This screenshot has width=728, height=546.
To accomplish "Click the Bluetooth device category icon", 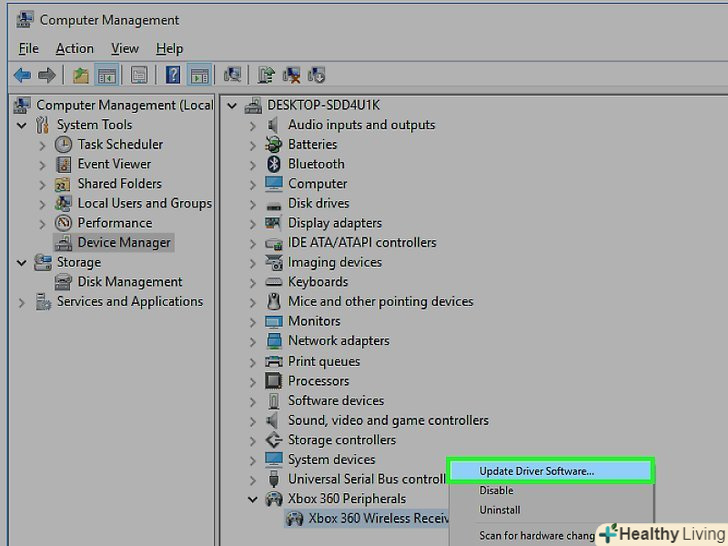I will [274, 164].
